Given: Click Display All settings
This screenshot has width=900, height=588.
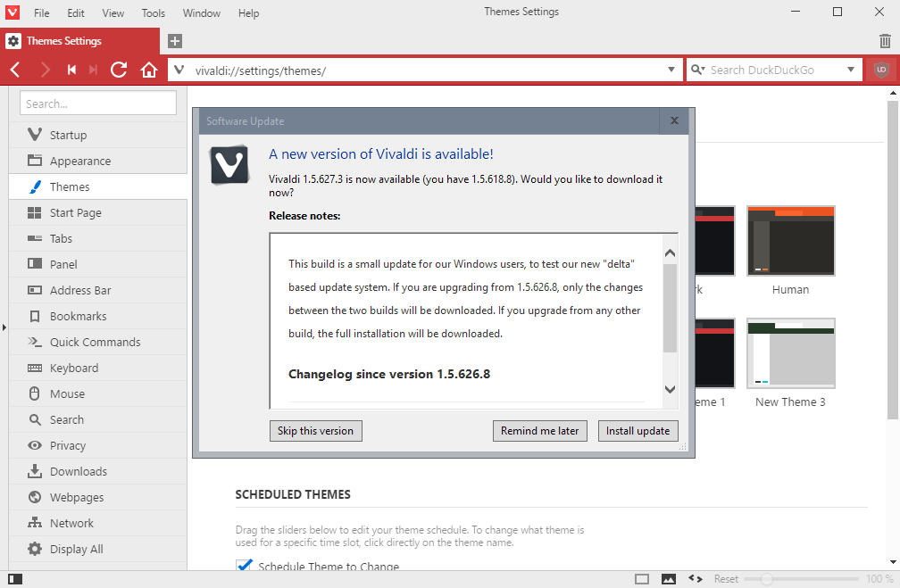Looking at the screenshot, I should pos(97,549).
